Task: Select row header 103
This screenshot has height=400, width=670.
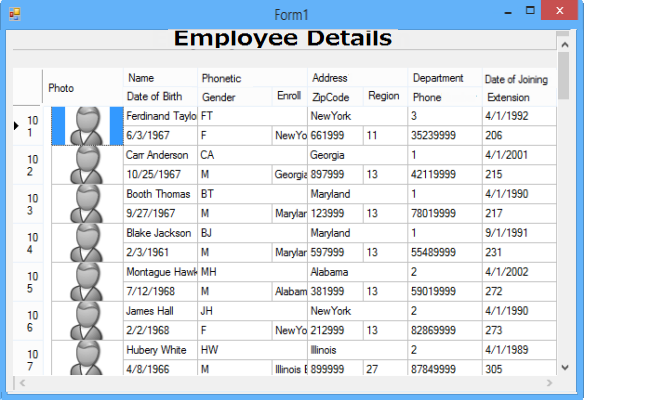Action: click(28, 204)
